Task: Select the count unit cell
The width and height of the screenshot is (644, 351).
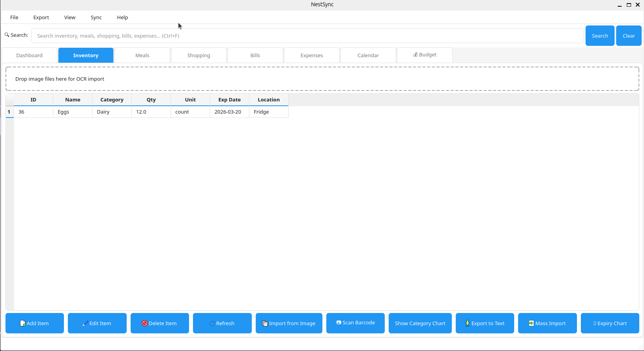Action: point(190,112)
